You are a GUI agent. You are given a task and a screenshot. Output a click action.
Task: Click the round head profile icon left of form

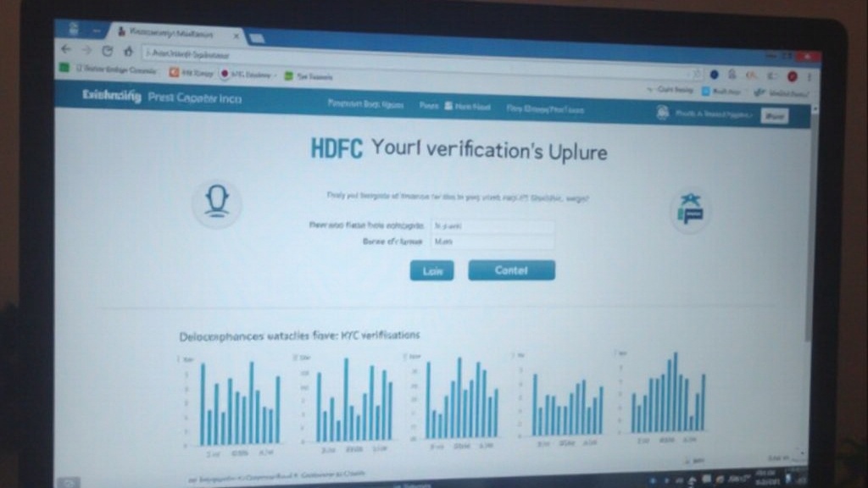tap(217, 202)
